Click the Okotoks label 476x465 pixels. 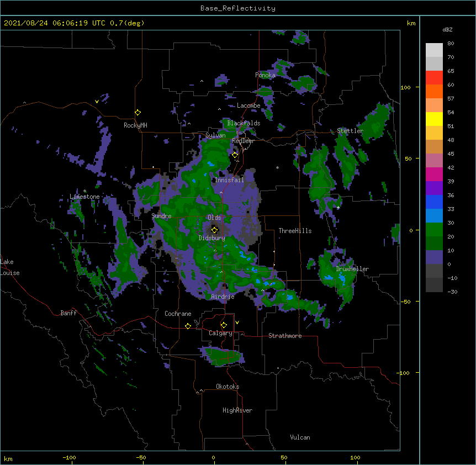(x=228, y=387)
